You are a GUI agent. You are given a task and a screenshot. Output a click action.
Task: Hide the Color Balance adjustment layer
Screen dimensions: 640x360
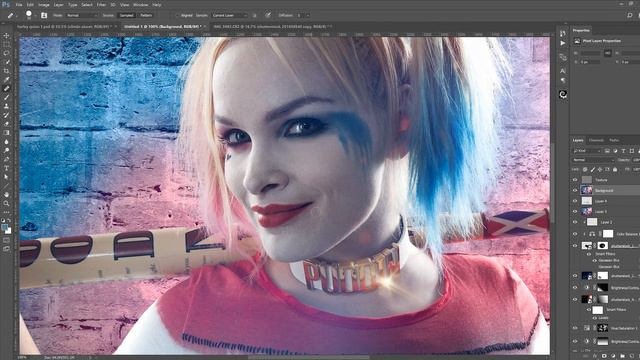coord(575,234)
